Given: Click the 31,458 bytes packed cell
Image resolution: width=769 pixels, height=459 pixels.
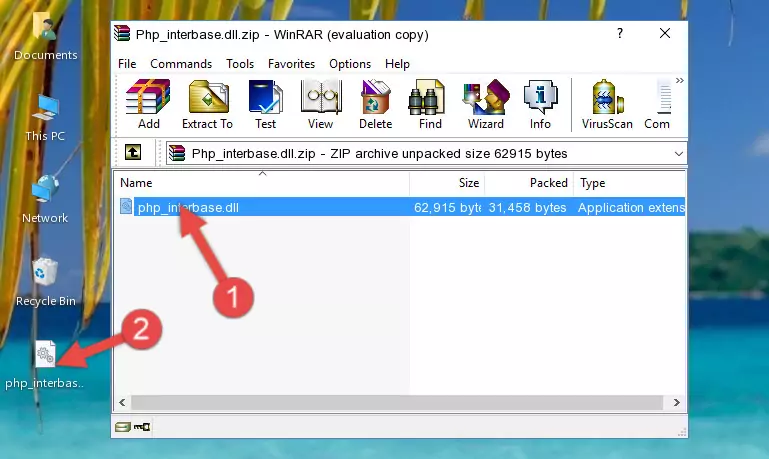Looking at the screenshot, I should 527,207.
